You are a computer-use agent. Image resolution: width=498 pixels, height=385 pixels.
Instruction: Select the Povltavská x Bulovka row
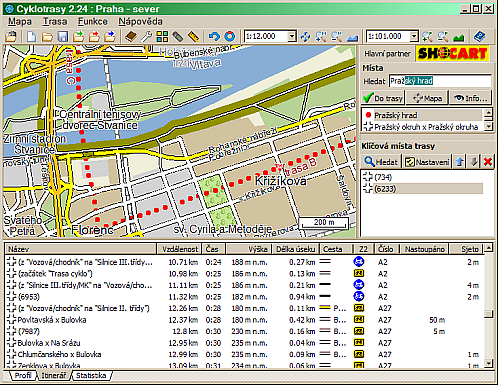tap(244, 320)
